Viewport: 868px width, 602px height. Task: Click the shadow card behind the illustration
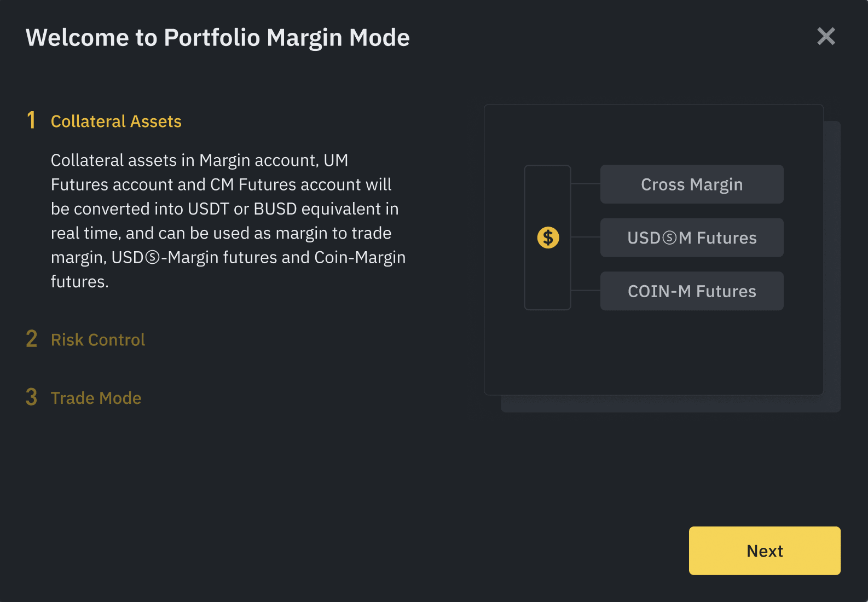pyautogui.click(x=832, y=263)
